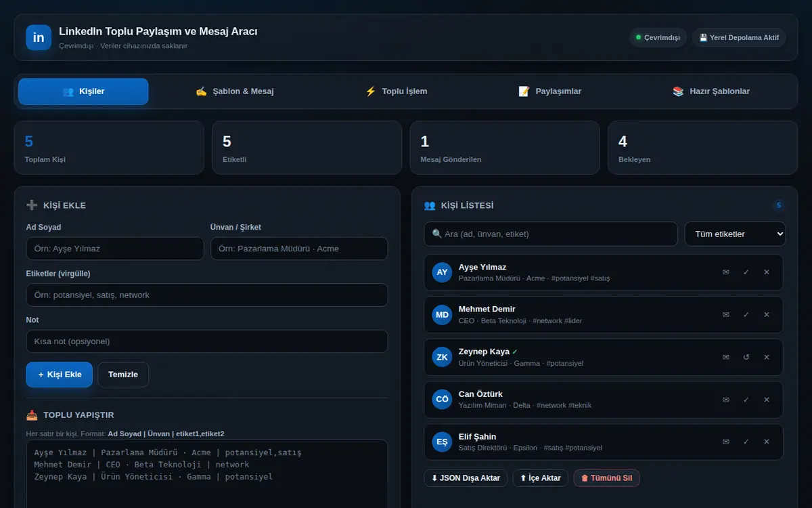Click the "+ Kişi Ekle" button
Image resolution: width=812 pixels, height=508 pixels.
tap(60, 375)
